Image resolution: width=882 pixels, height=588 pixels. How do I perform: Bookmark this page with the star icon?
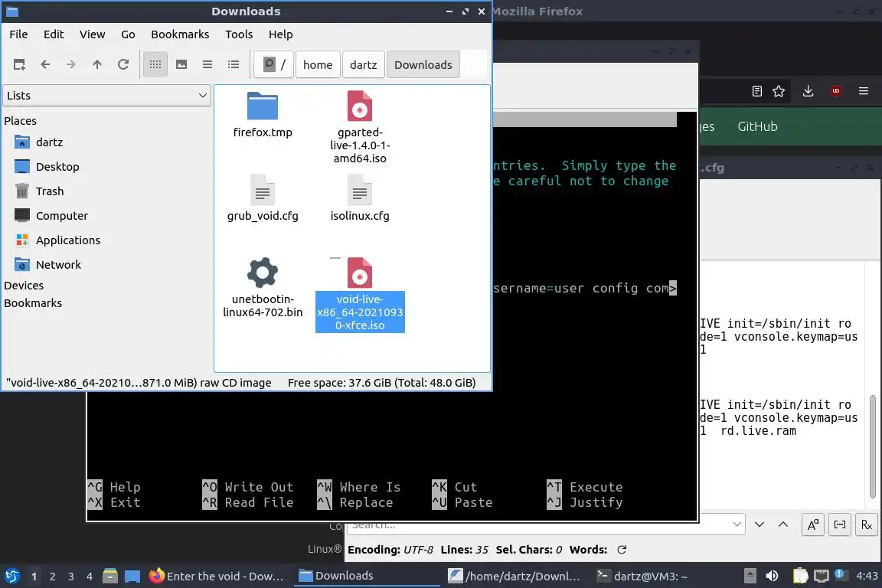point(779,91)
